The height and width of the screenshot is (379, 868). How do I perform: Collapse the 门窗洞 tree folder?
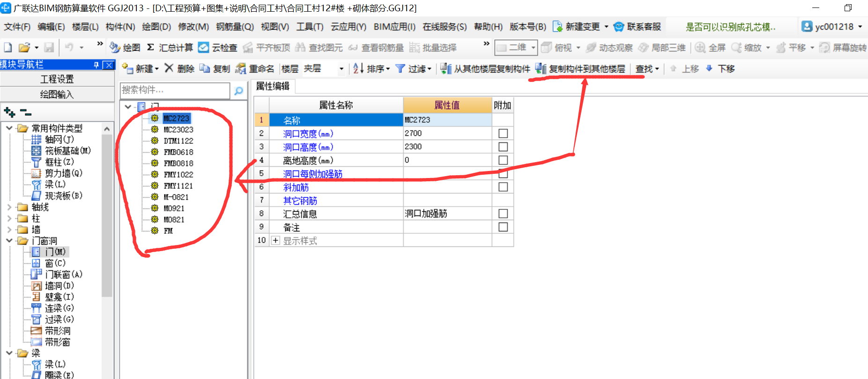(9, 240)
